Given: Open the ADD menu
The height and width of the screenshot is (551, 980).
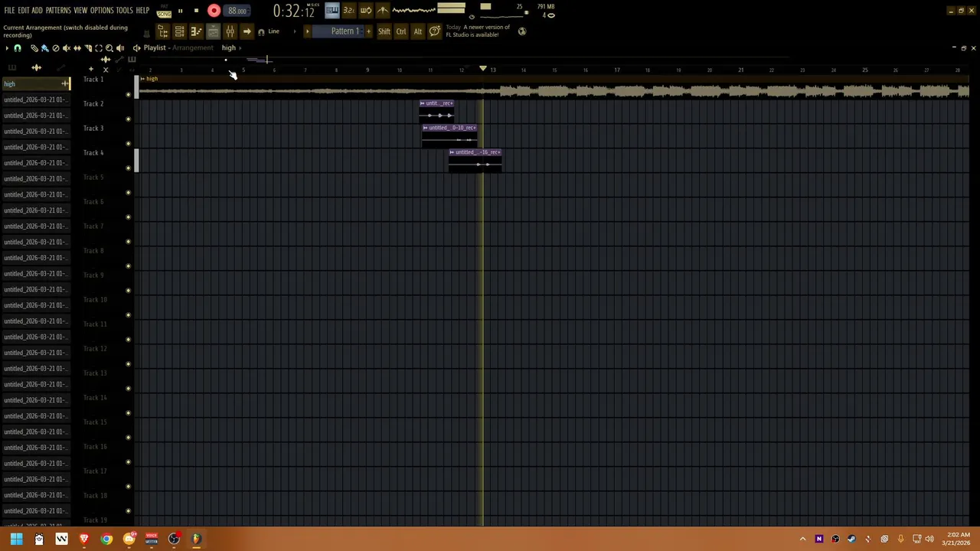Looking at the screenshot, I should click(x=37, y=11).
